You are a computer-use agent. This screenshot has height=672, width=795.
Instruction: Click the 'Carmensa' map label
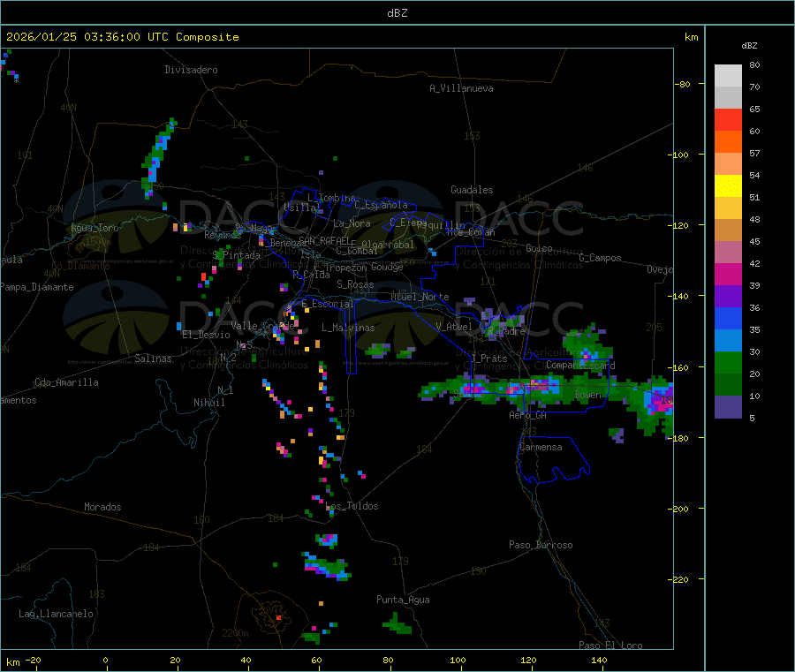[541, 447]
